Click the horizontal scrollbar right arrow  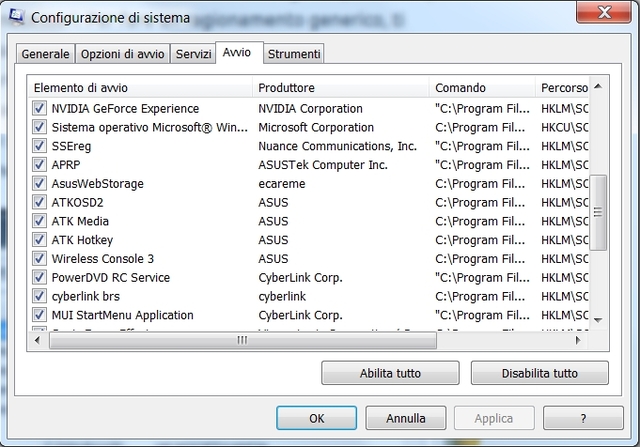[581, 341]
